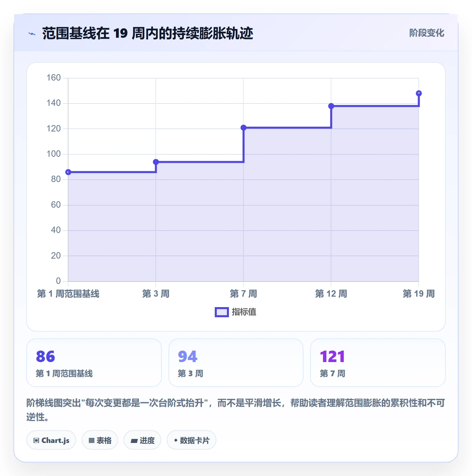Click the description paragraph starting 阶梯线图突出
Image resolution: width=472 pixels, height=476 pixels.
click(236, 410)
